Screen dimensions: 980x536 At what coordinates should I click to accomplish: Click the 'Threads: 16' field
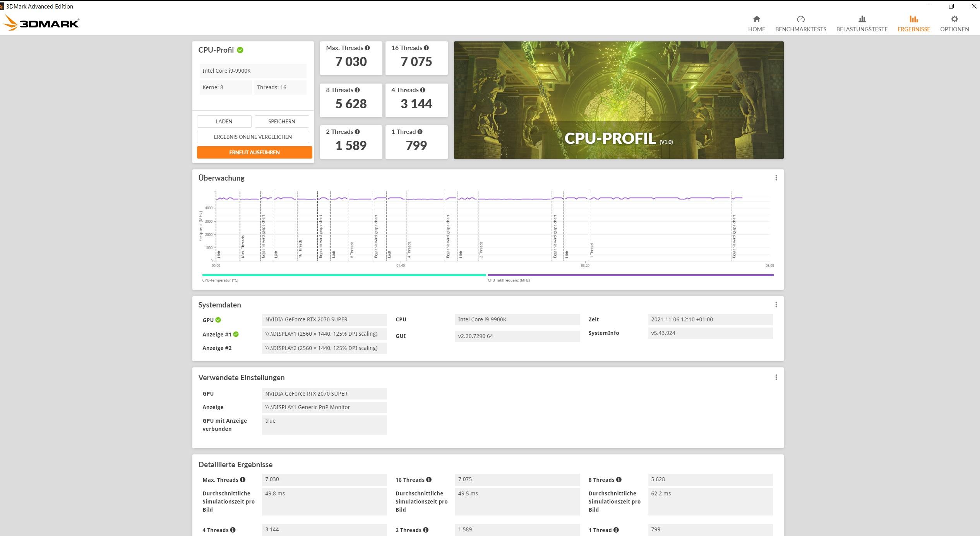(x=280, y=87)
